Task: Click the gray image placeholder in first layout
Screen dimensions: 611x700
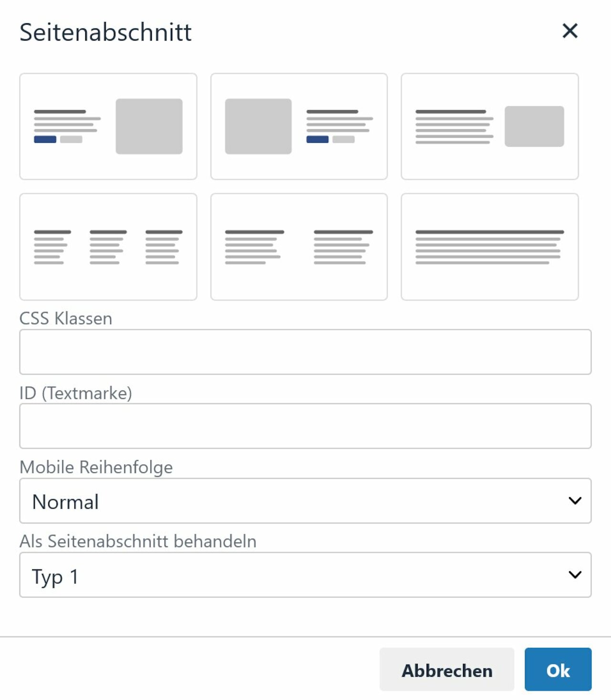Action: pos(149,126)
